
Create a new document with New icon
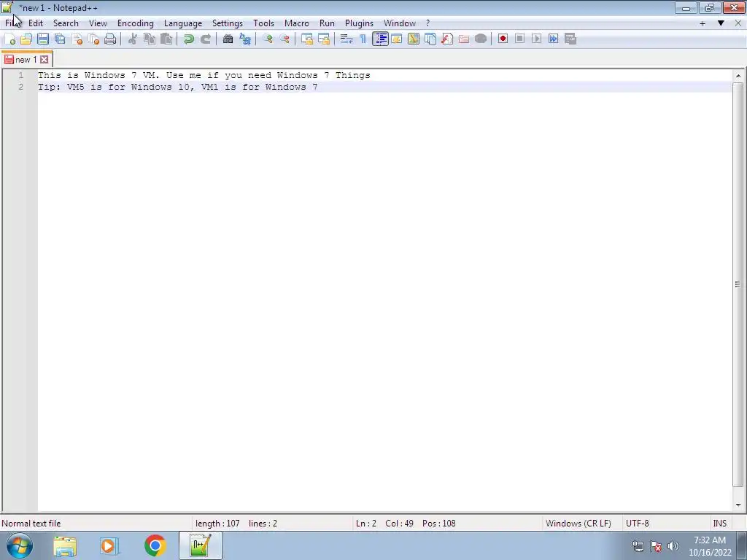[9, 39]
